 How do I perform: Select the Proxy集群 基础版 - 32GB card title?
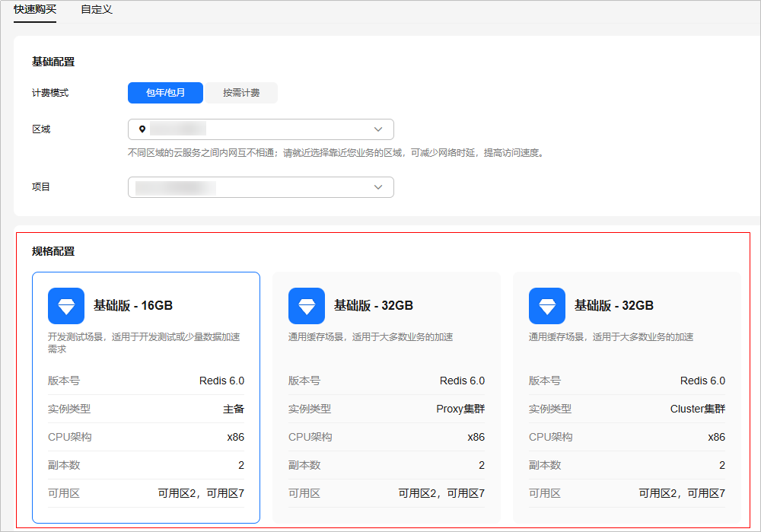[x=374, y=305]
